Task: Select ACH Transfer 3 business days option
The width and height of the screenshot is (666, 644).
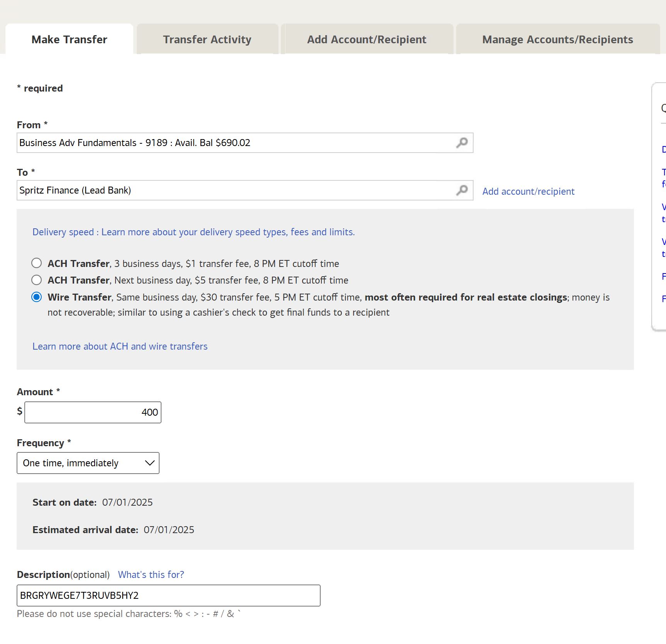Action: (37, 263)
